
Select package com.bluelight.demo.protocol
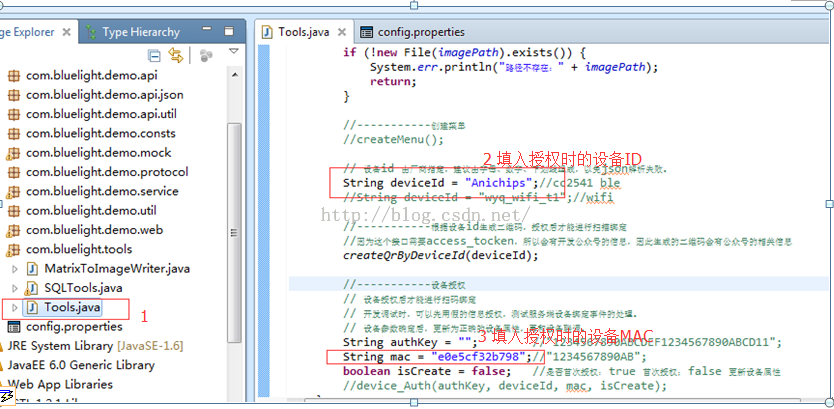[x=107, y=172]
